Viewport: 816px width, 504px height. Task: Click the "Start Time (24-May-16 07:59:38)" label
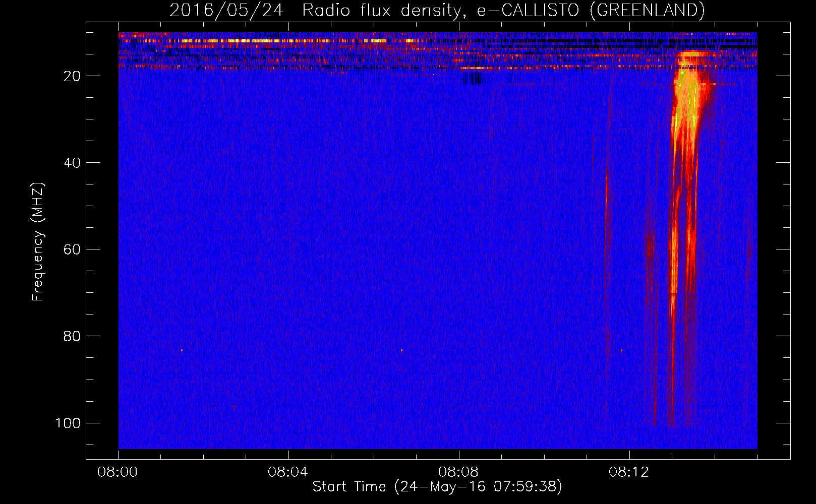[437, 486]
